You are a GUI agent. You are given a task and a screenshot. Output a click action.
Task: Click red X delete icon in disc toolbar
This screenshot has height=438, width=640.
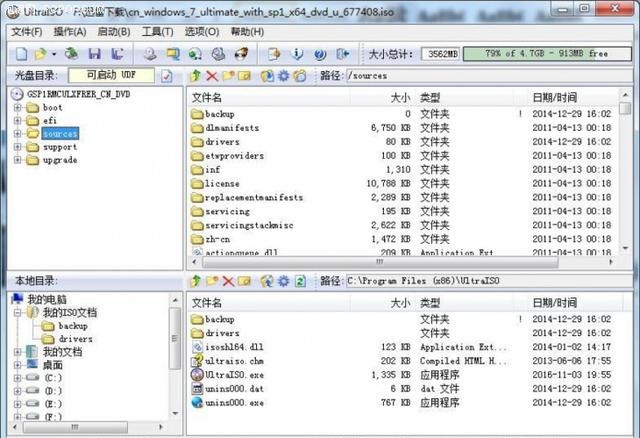click(x=211, y=76)
